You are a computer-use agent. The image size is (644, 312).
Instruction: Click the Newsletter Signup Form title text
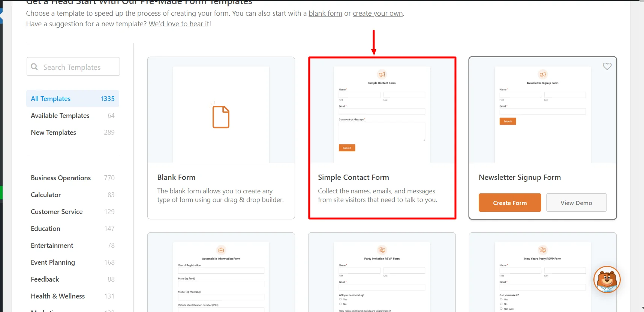pos(520,177)
